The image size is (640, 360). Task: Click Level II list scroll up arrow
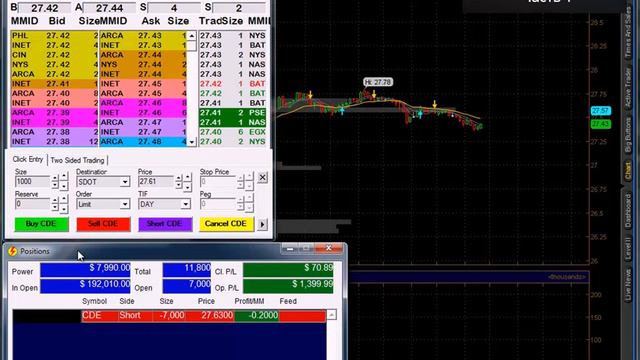point(191,36)
